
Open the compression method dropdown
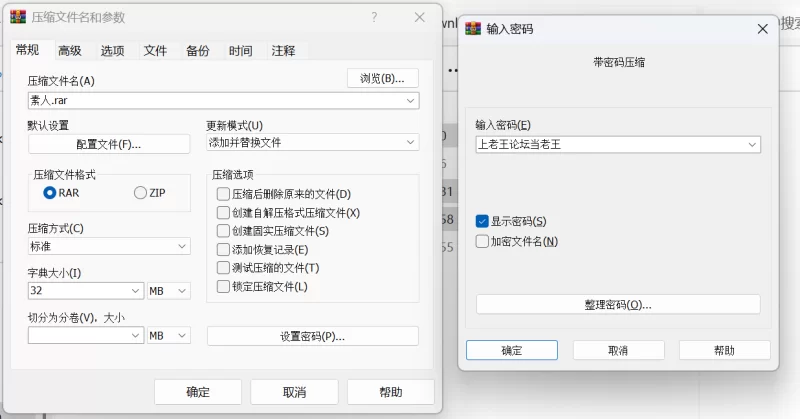(x=182, y=246)
